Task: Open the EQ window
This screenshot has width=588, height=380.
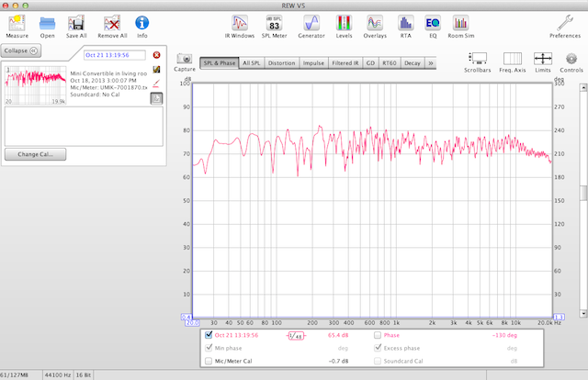Action: pyautogui.click(x=432, y=21)
